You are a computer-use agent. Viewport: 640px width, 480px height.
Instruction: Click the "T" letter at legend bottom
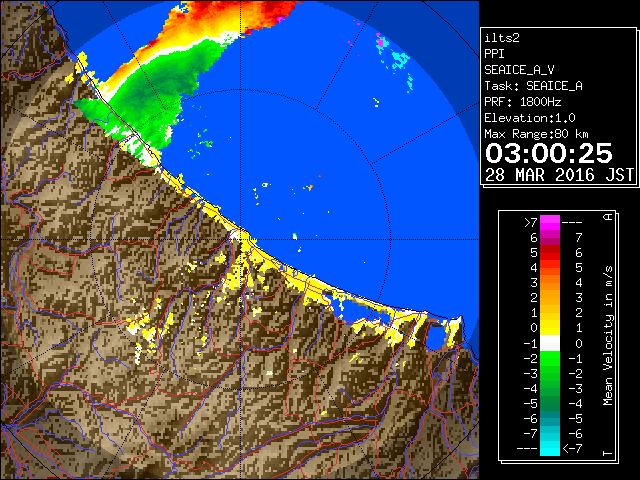click(608, 453)
